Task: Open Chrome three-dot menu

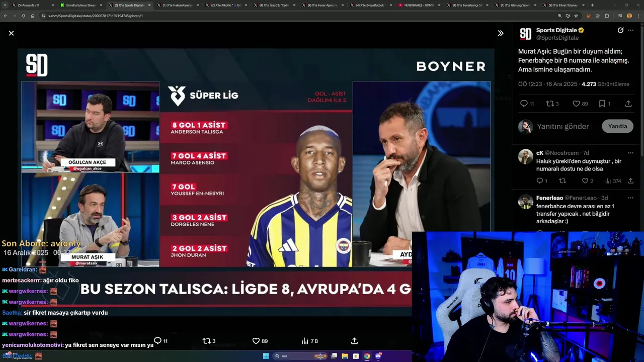Action: click(638, 16)
